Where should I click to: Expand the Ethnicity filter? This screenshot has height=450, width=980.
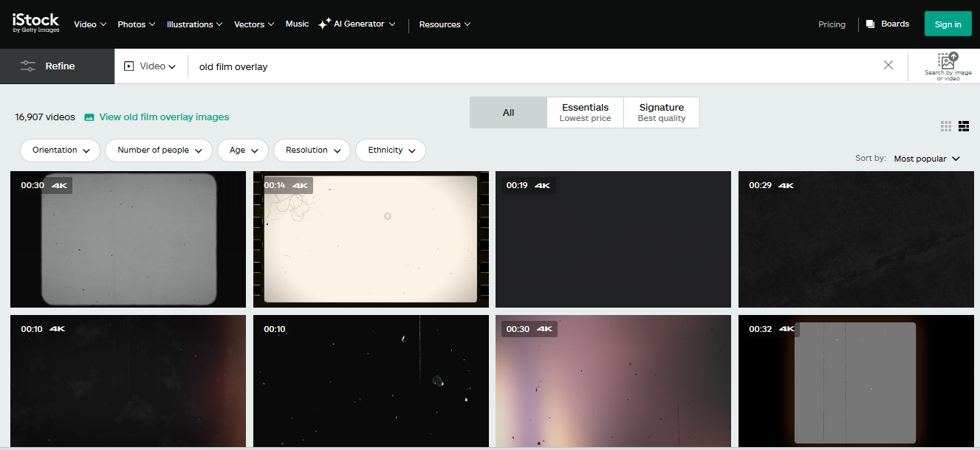[391, 150]
